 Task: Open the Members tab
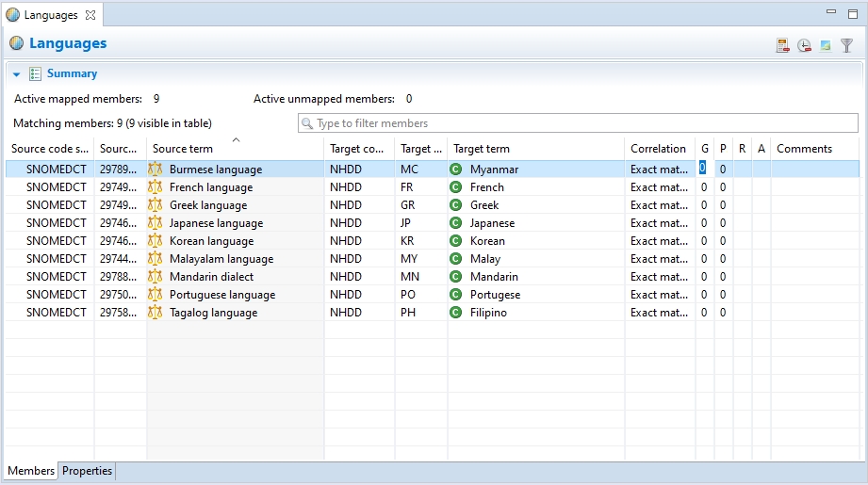pyautogui.click(x=31, y=471)
